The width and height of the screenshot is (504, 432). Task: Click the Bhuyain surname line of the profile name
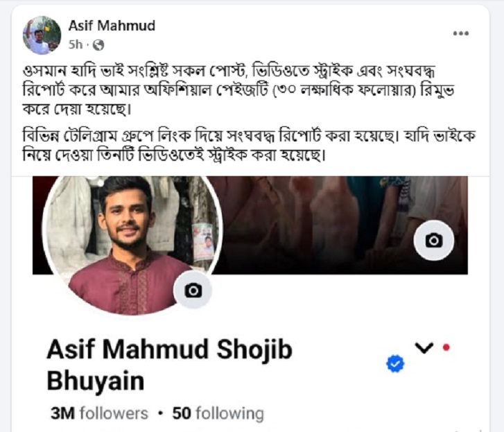(96, 381)
